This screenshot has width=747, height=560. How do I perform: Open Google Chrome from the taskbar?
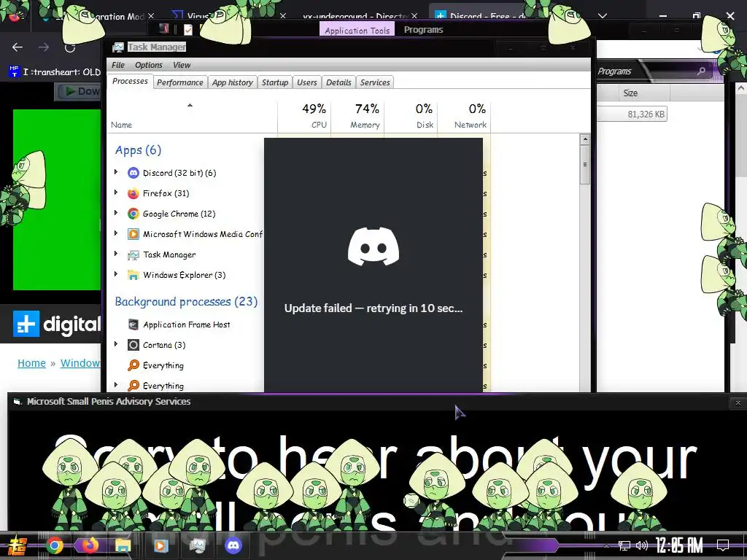(54, 545)
